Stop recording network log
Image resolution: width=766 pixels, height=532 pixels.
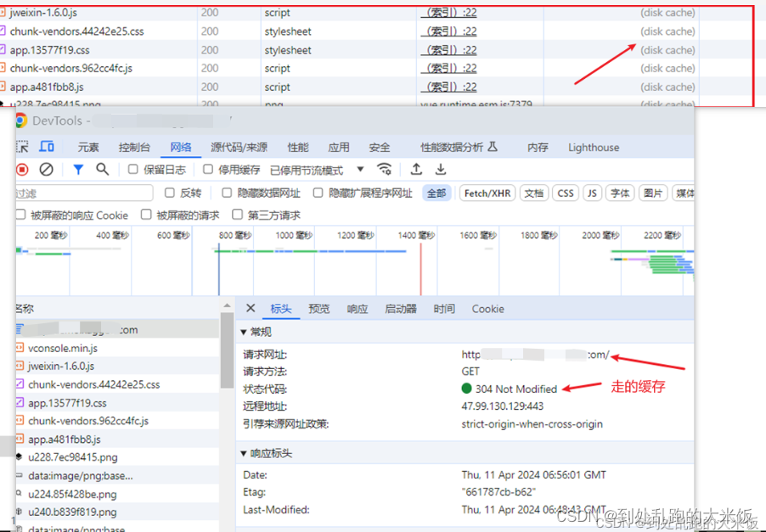point(22,170)
